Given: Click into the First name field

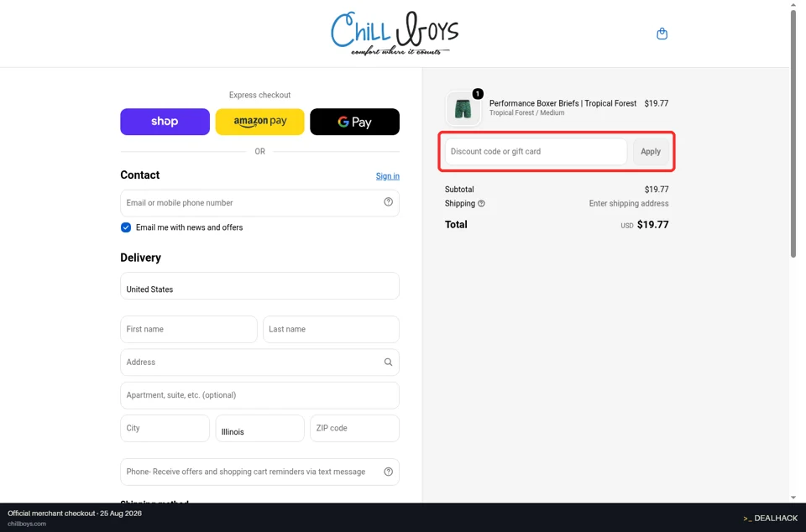Looking at the screenshot, I should click(189, 329).
